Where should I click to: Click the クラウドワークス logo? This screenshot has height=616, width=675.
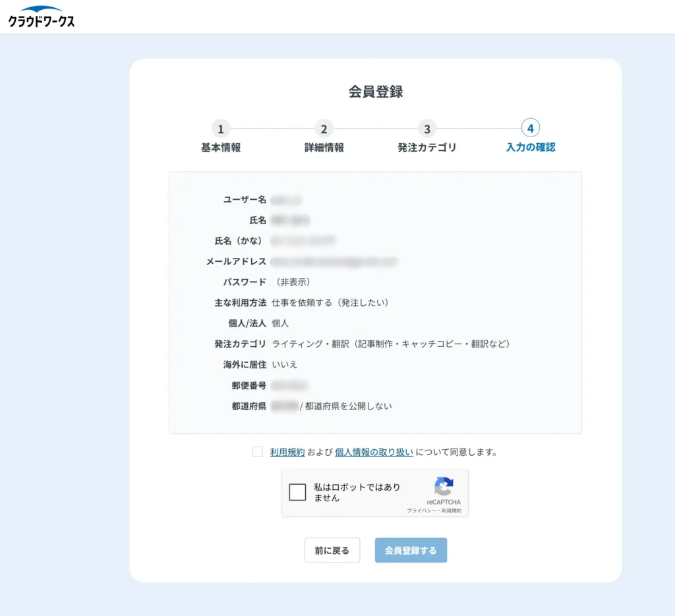pyautogui.click(x=41, y=16)
